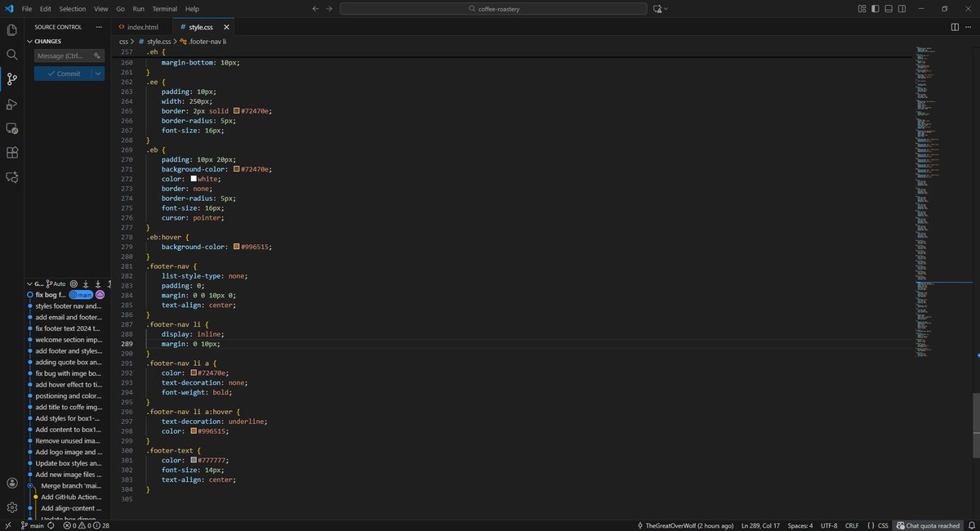Open the Extensions view
980x531 pixels.
[x=12, y=152]
